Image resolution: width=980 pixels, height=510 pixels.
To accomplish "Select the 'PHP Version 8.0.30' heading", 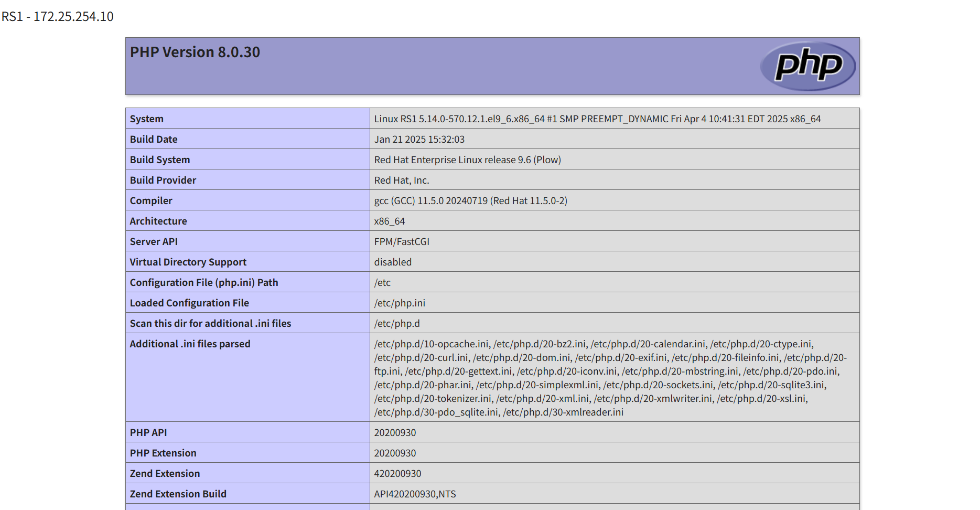I will (x=195, y=52).
